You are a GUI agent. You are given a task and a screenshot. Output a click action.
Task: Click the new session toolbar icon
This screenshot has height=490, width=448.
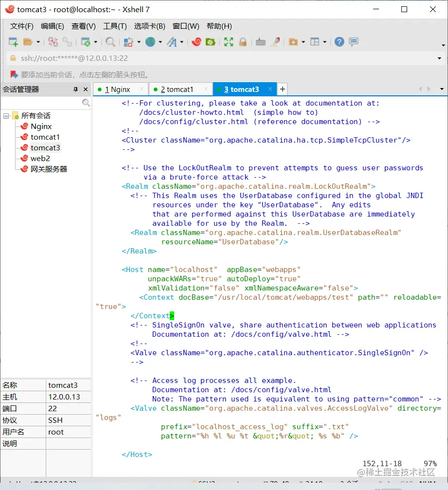click(x=13, y=42)
